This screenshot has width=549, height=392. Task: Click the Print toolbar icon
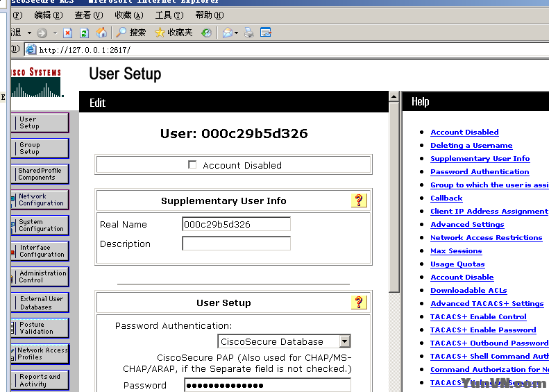[x=249, y=33]
